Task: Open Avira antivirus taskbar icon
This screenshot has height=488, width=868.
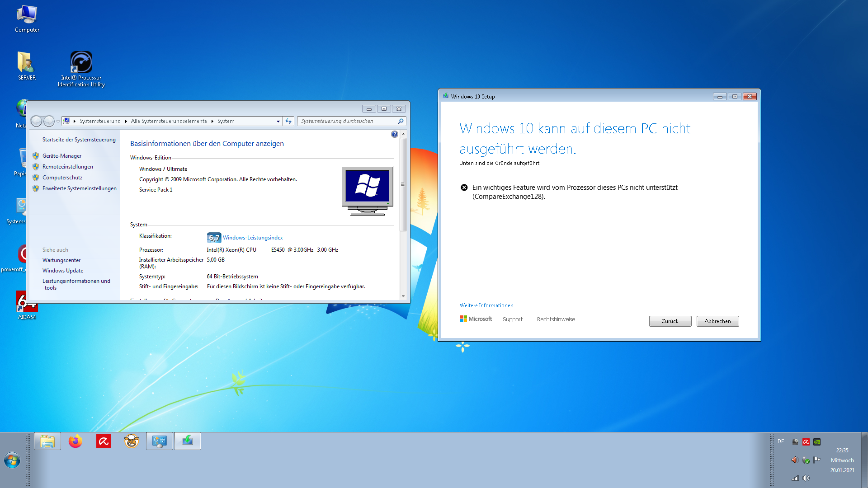Action: point(104,441)
